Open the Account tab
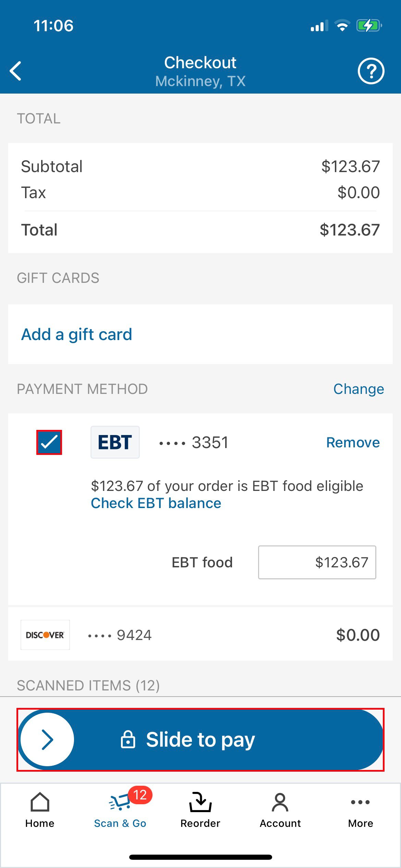This screenshot has height=868, width=401. (280, 809)
